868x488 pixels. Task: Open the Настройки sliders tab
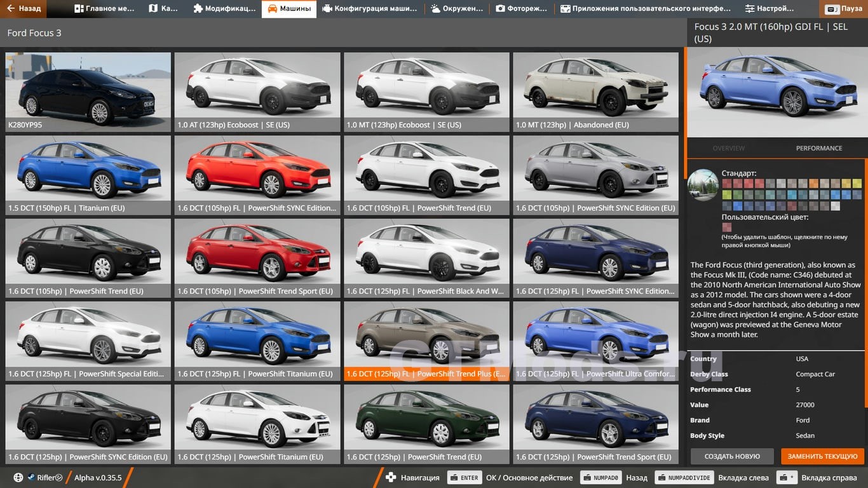pyautogui.click(x=770, y=9)
